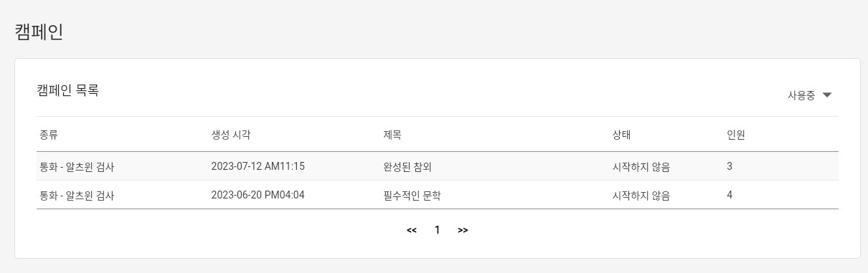Click the 인원 column header

click(x=736, y=135)
